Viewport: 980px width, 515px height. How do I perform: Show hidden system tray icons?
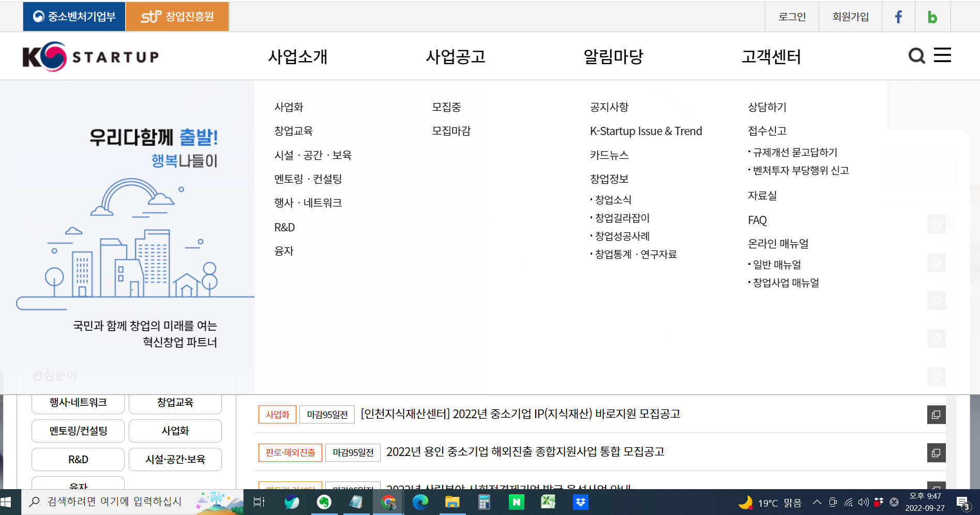coord(817,502)
